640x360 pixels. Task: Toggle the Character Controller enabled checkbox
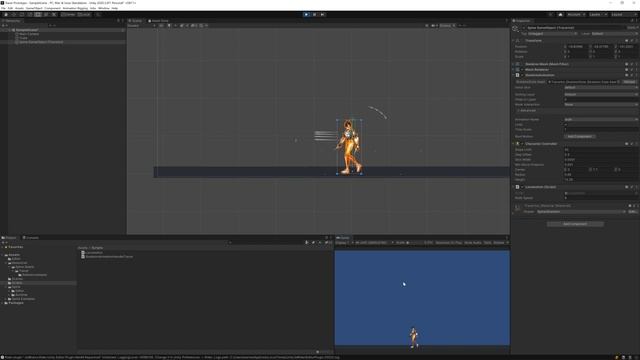coord(522,144)
